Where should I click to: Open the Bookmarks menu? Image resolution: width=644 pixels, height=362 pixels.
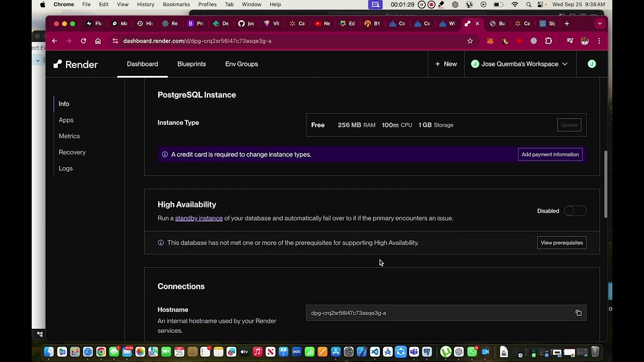(176, 5)
